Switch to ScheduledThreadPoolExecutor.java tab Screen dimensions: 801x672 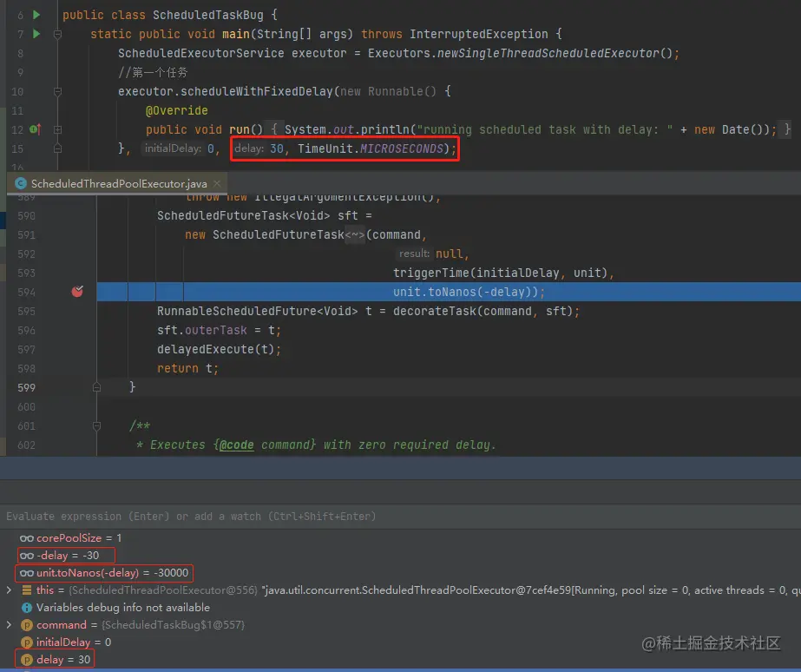119,183
